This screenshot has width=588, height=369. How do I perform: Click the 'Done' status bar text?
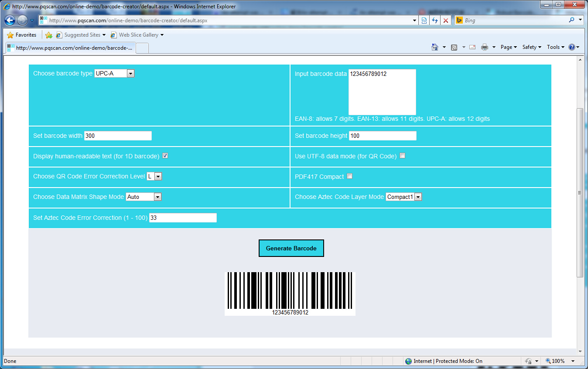pyautogui.click(x=10, y=361)
